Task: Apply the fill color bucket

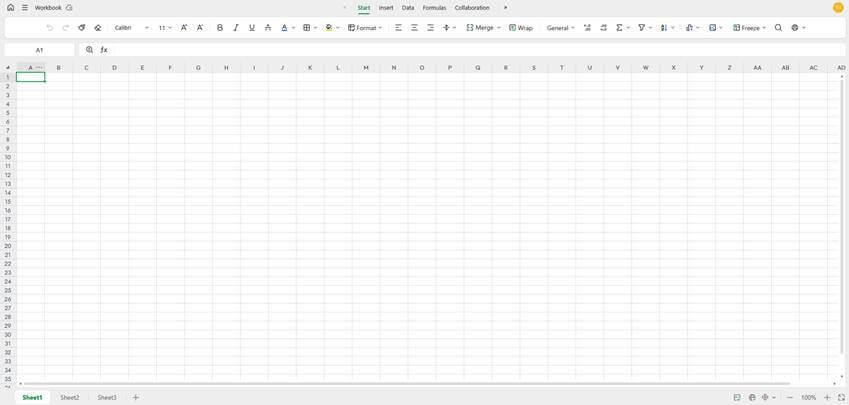Action: click(329, 28)
